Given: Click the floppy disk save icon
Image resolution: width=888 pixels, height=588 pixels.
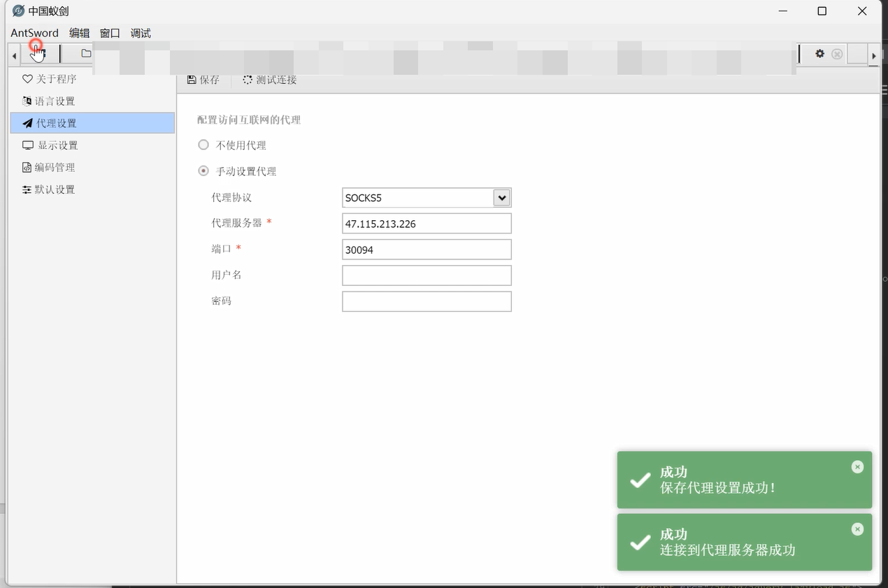Looking at the screenshot, I should 192,80.
